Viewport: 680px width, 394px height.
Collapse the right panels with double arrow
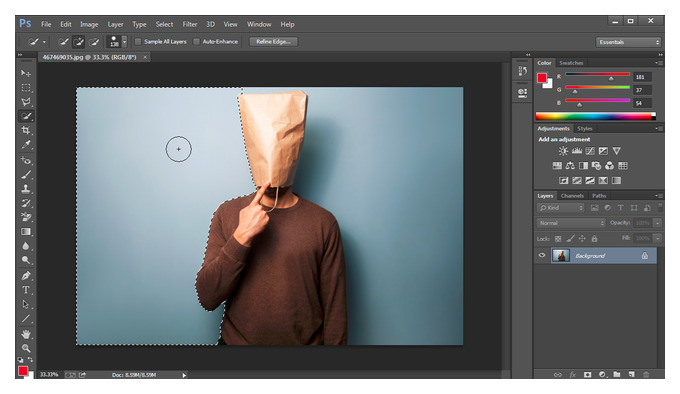[660, 55]
